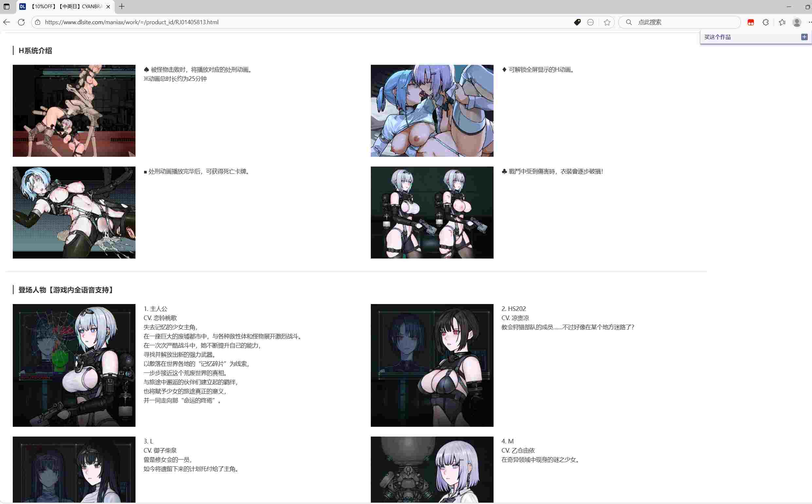Focus the 点此搜索 search field
The height and width of the screenshot is (504, 812).
(x=679, y=22)
